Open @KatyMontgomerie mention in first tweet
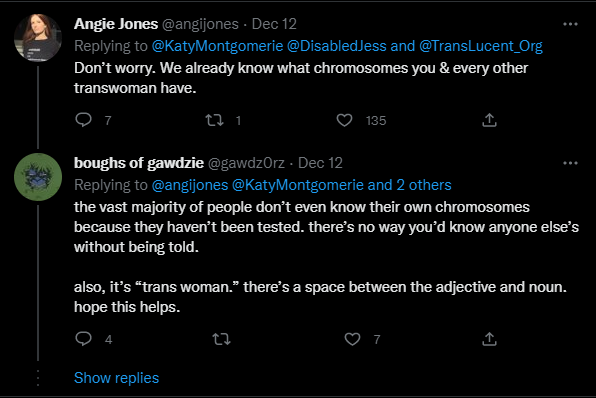This screenshot has width=596, height=398. coord(217,46)
